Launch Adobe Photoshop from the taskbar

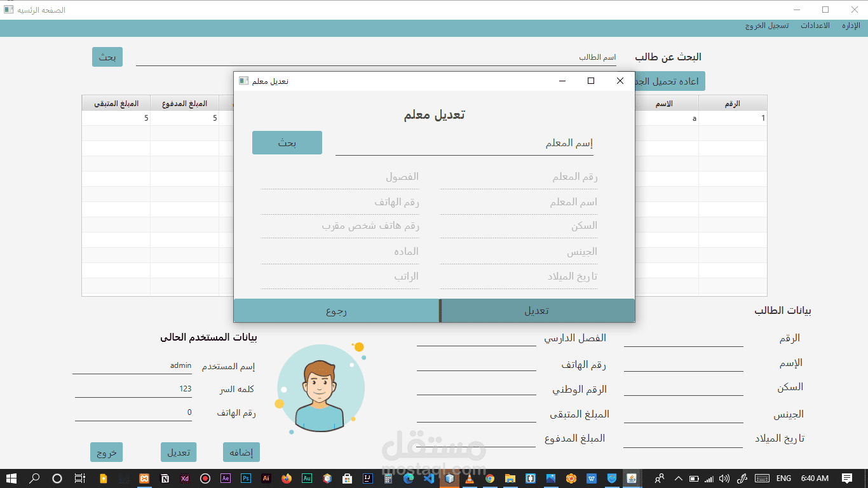pyautogui.click(x=246, y=478)
